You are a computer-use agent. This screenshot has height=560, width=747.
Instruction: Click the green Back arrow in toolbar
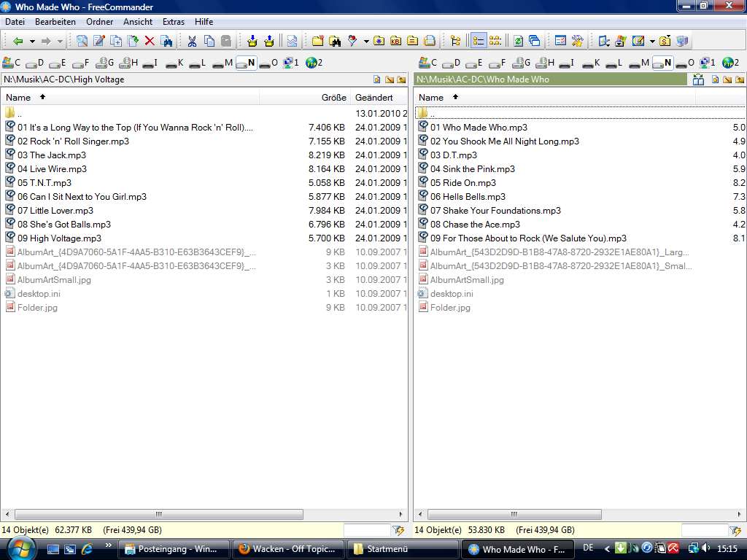tap(18, 42)
